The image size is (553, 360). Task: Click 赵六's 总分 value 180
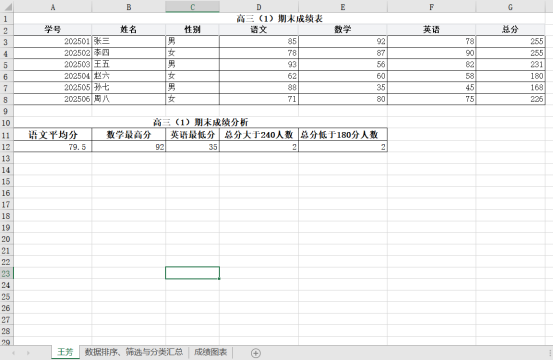[510, 76]
